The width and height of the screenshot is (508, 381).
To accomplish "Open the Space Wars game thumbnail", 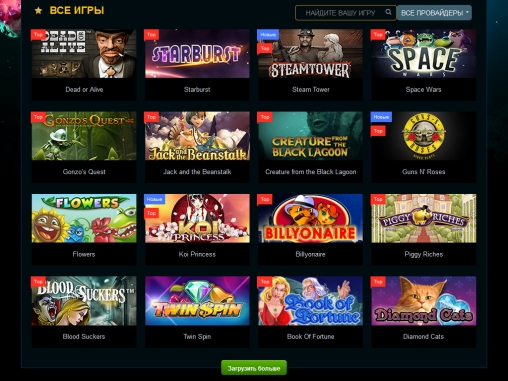I will pos(423,54).
